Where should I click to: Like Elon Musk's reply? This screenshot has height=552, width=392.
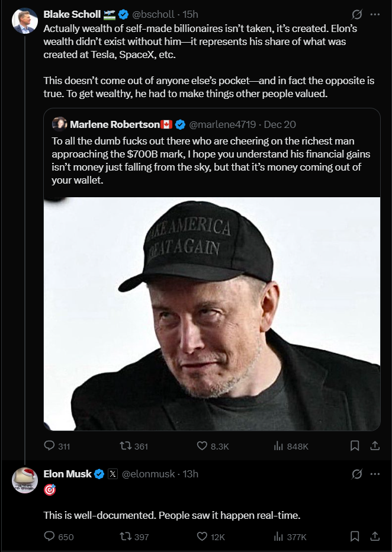pos(202,537)
